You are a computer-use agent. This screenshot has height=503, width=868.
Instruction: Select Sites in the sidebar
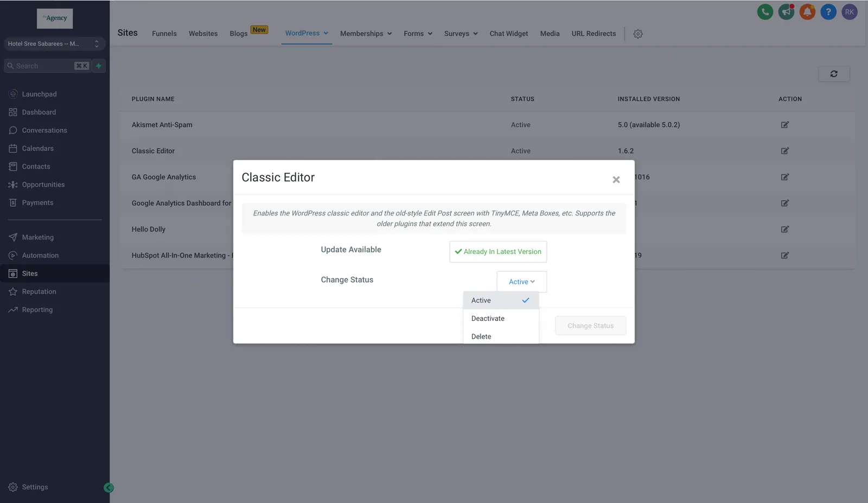click(54, 273)
